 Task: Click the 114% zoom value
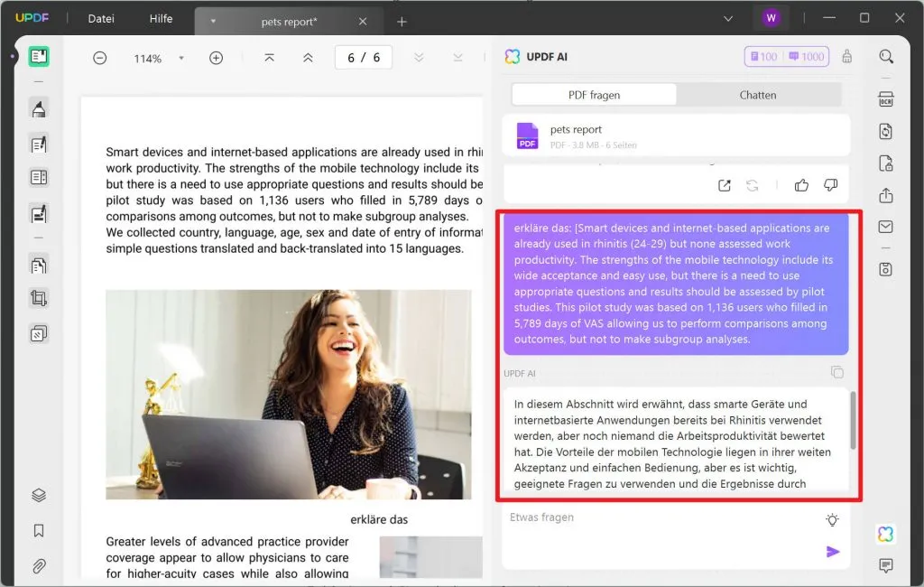[x=147, y=59]
